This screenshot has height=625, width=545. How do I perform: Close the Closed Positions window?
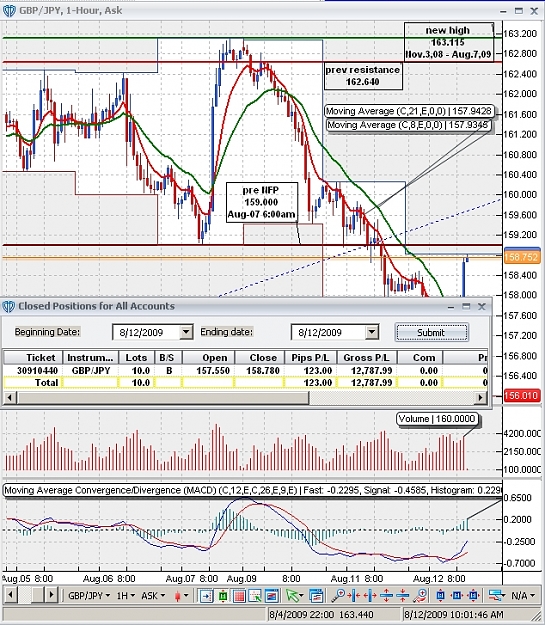482,306
